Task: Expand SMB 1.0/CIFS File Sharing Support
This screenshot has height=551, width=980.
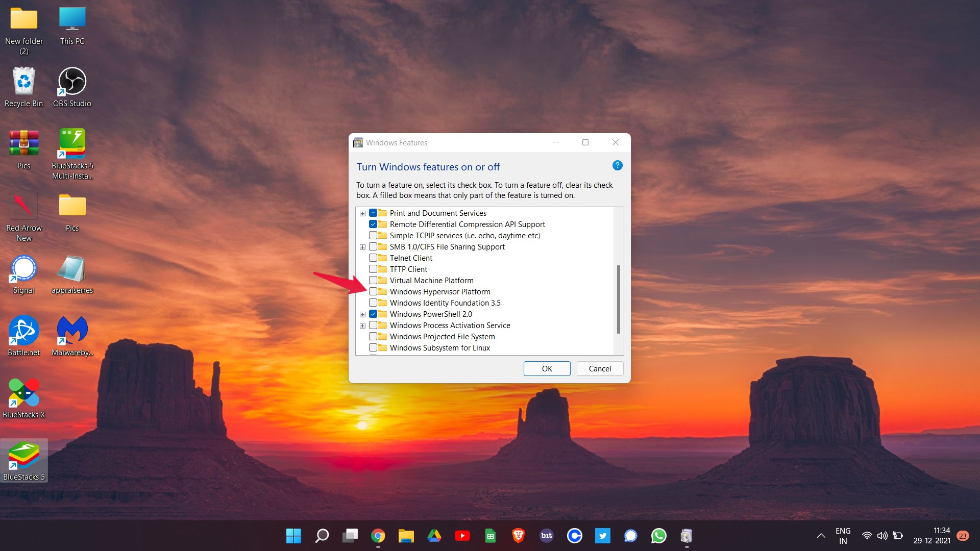Action: coord(363,247)
